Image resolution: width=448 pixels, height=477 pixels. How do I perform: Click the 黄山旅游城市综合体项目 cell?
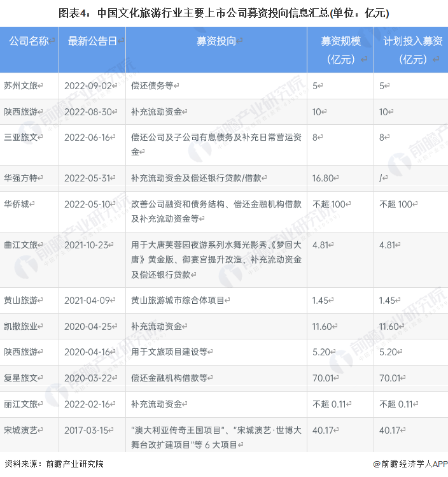coord(180,300)
